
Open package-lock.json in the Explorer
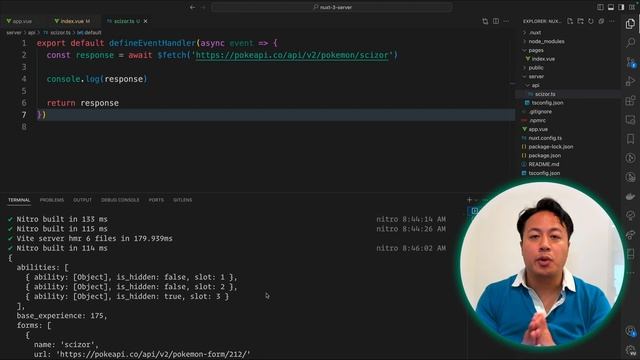coord(551,147)
